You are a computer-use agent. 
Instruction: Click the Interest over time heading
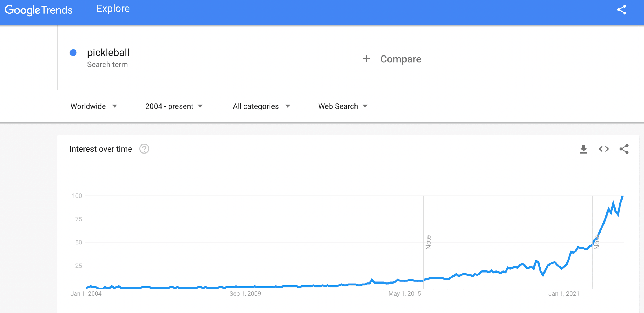(101, 149)
